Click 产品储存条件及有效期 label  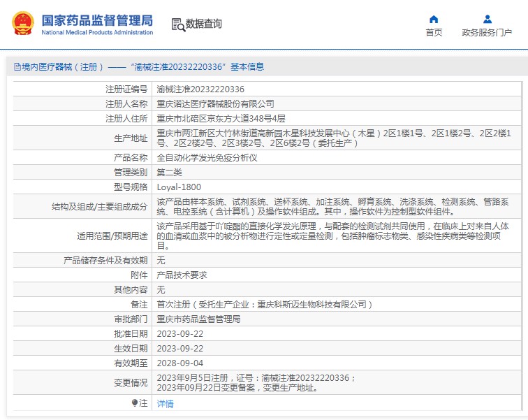[105, 261]
